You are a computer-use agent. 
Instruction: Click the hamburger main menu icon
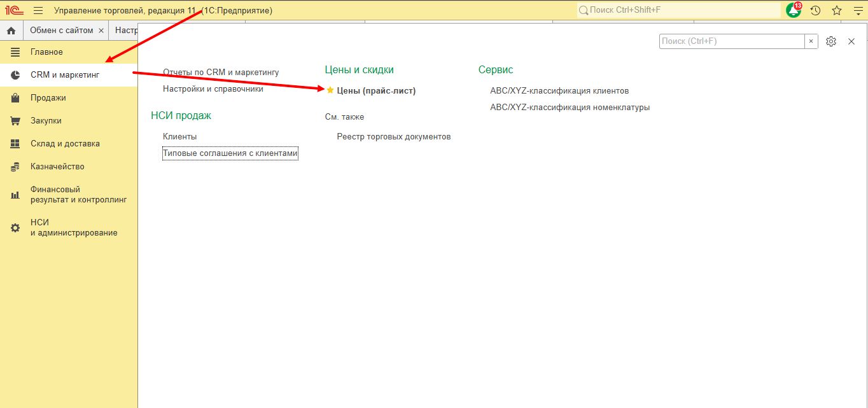[38, 10]
